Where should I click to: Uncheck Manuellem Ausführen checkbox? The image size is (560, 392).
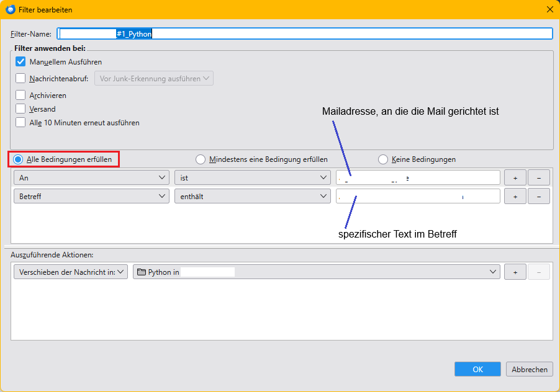point(20,61)
